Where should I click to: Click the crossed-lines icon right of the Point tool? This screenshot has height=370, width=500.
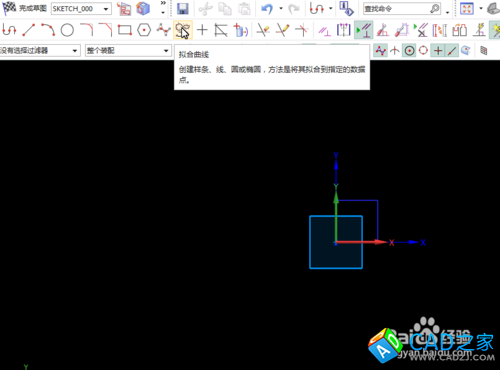[221, 30]
